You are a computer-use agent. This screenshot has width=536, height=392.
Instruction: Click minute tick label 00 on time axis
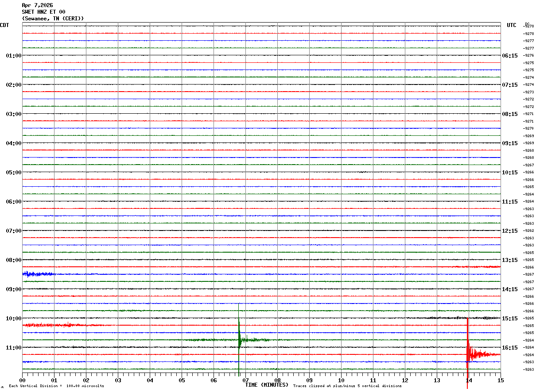22,380
